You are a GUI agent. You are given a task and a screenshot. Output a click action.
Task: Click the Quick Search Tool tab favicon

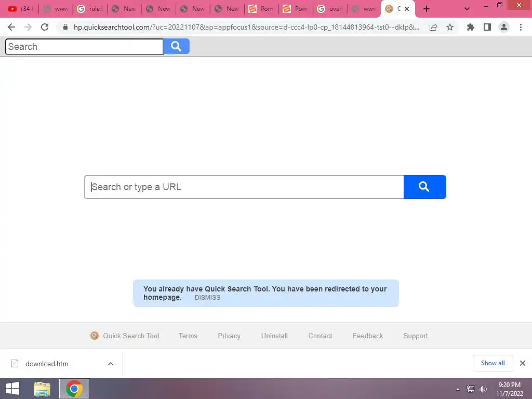(x=389, y=9)
